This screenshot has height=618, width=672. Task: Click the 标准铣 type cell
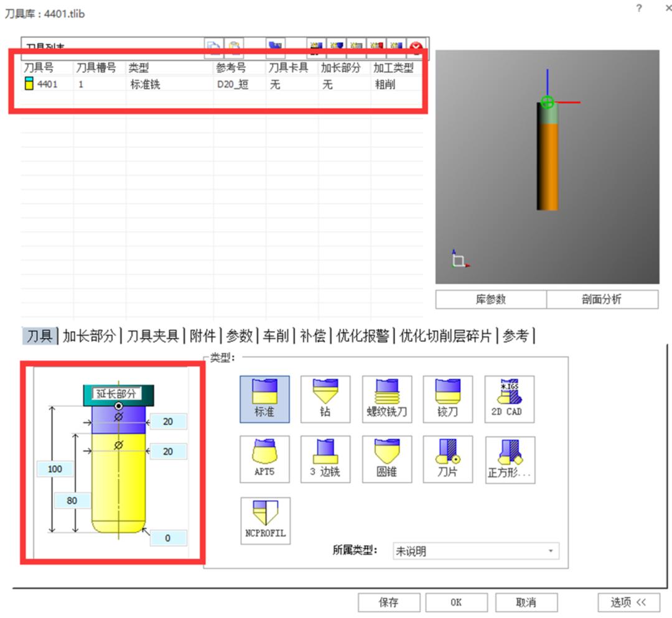click(x=145, y=85)
